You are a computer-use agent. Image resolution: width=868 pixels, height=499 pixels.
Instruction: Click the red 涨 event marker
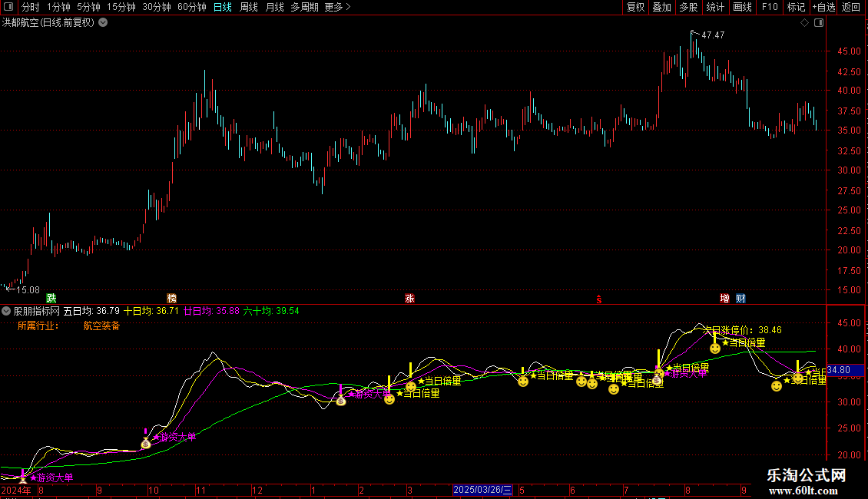[409, 298]
